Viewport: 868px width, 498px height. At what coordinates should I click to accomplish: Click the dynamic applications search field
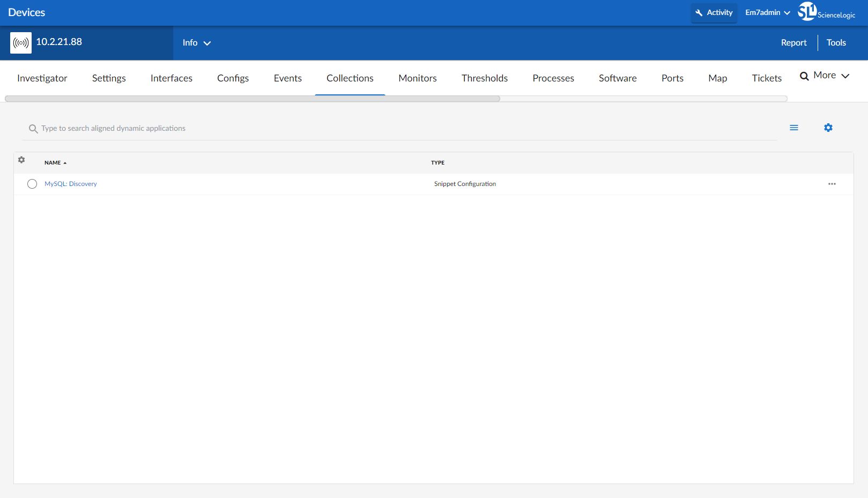point(375,129)
